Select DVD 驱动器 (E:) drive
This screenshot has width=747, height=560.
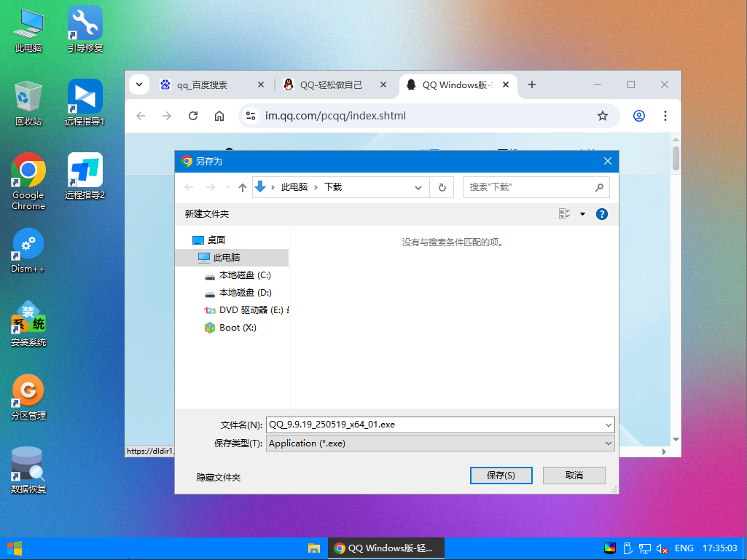click(246, 310)
